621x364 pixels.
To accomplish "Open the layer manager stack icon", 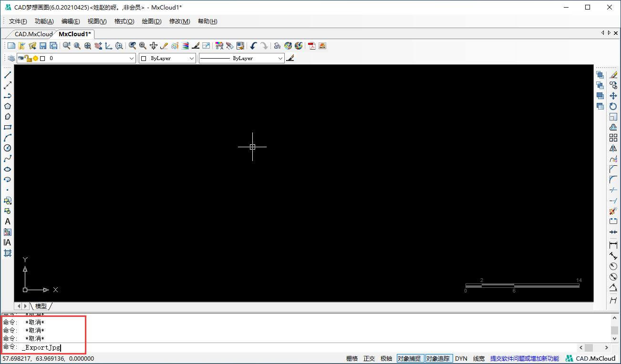I will coord(11,58).
